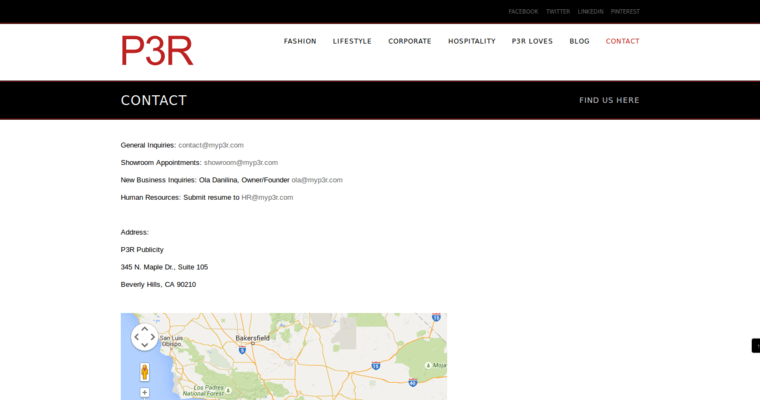Open the Lifestyle menu

click(352, 41)
